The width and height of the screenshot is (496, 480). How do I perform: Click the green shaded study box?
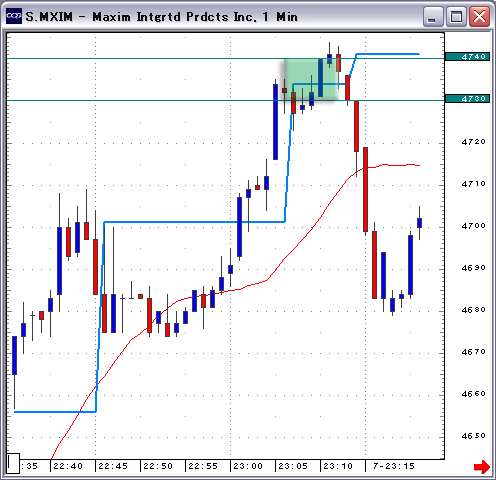311,79
